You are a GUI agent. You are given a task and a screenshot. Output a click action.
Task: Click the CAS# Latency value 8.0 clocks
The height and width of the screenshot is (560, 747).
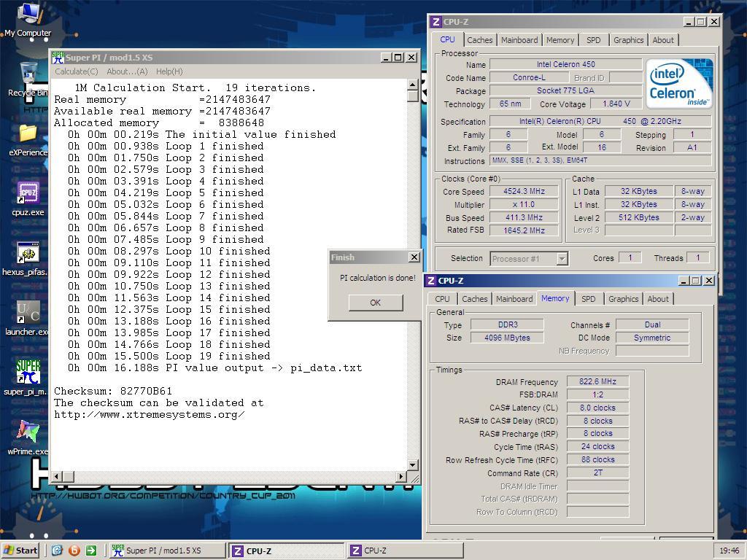click(x=598, y=408)
